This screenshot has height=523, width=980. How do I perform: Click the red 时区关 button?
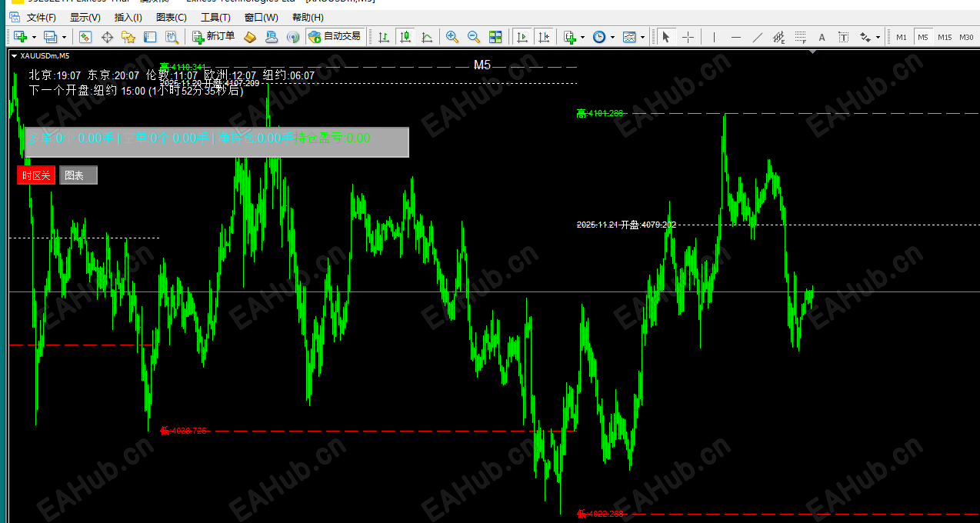click(36, 175)
